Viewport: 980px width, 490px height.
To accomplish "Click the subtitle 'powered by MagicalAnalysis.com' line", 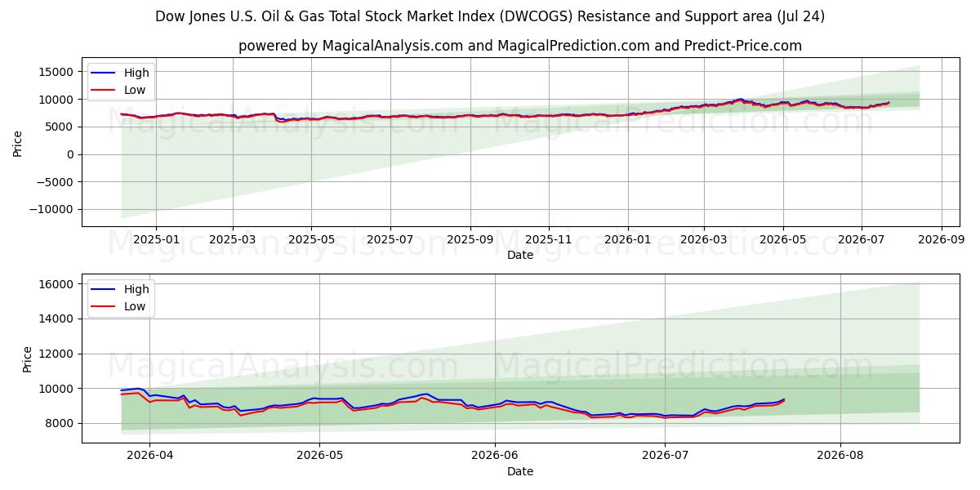I will coord(520,46).
